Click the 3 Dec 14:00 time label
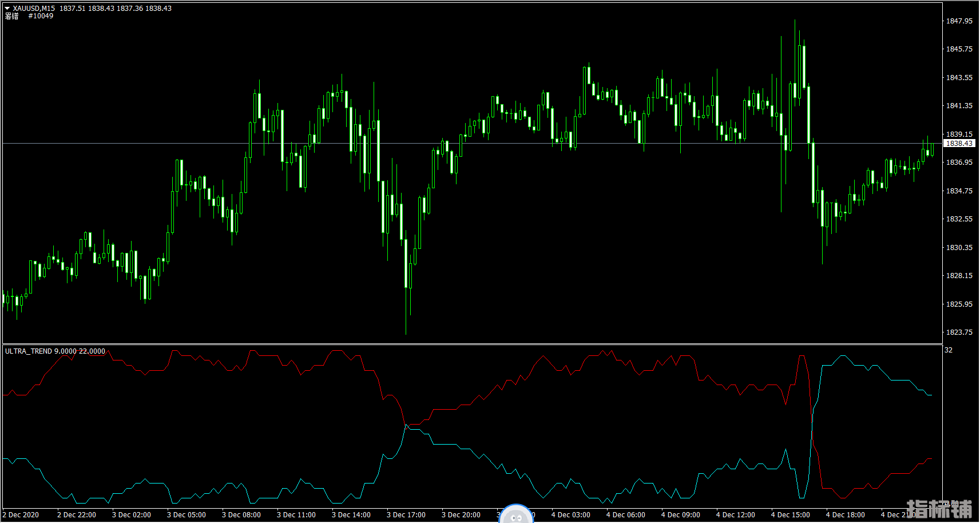This screenshot has height=523, width=980. pyautogui.click(x=351, y=515)
